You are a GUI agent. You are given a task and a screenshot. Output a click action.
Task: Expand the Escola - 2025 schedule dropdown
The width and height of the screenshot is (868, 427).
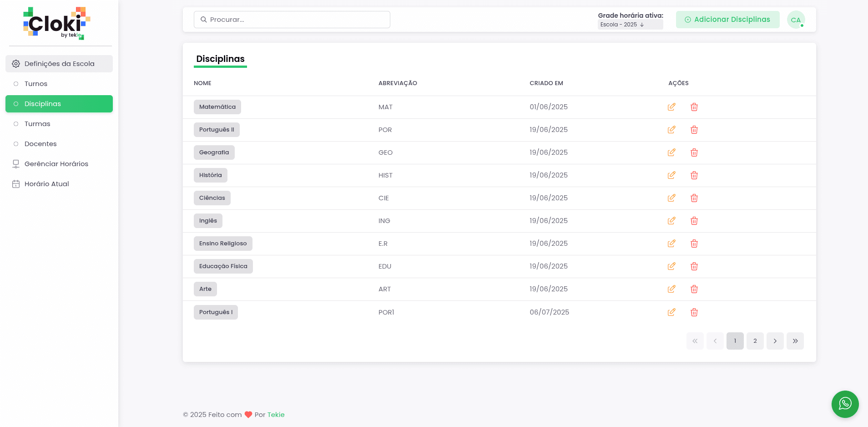[630, 25]
